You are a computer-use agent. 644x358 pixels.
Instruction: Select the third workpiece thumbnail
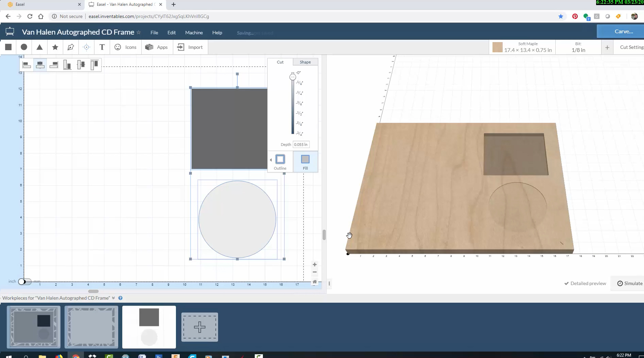click(x=149, y=327)
